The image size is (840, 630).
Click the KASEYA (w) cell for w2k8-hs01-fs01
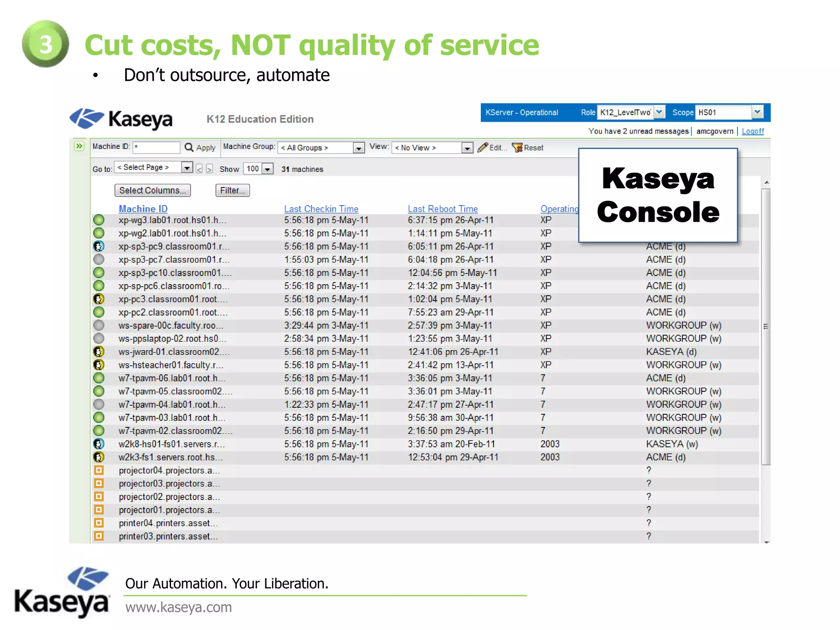[x=672, y=444]
